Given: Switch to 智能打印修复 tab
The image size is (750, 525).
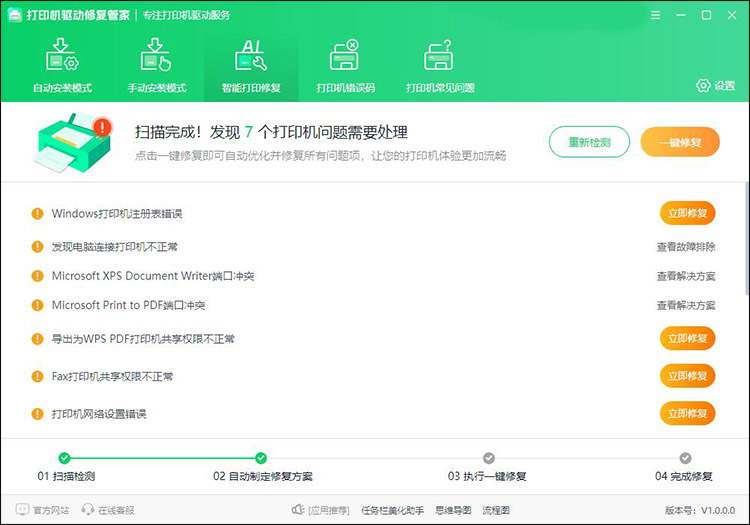Looking at the screenshot, I should click(x=250, y=66).
